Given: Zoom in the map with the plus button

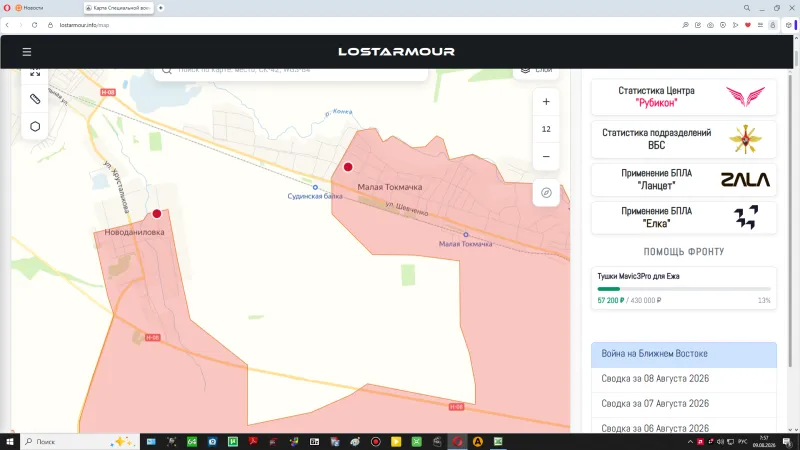Looking at the screenshot, I should click(x=546, y=102).
